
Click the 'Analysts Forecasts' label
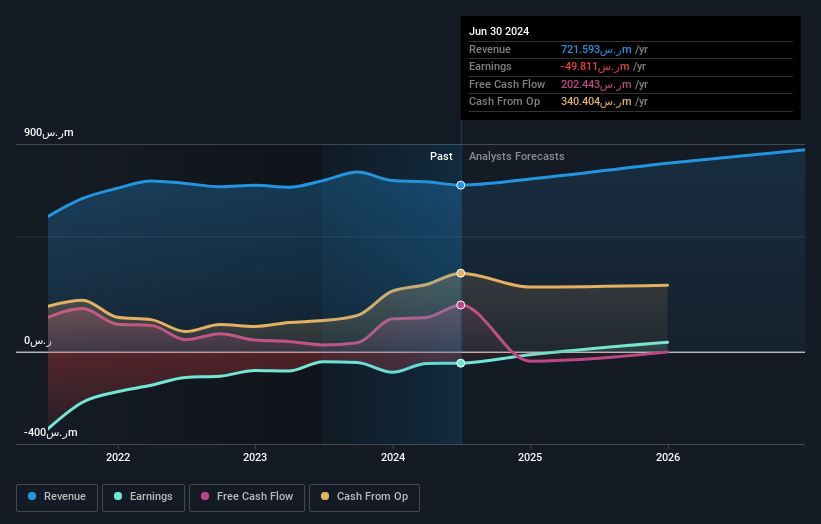[x=517, y=157]
